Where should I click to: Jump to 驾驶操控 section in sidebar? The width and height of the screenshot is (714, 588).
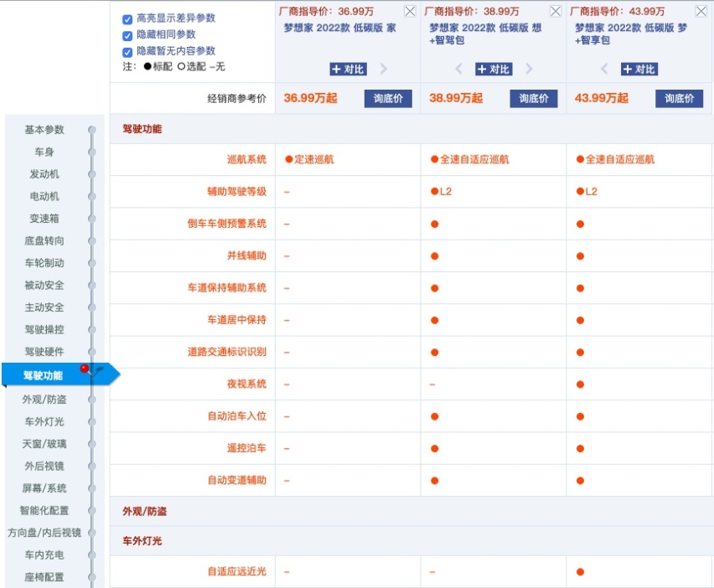click(44, 329)
